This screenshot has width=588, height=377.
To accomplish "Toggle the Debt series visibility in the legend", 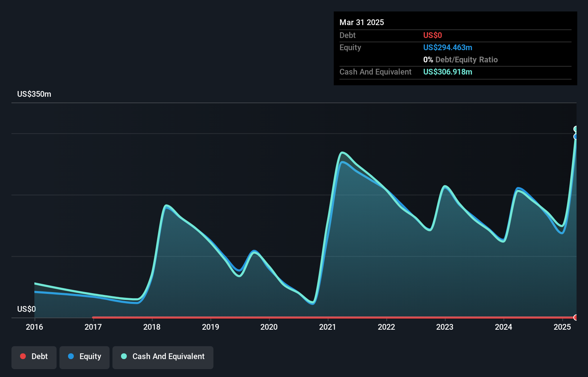I will 34,356.
